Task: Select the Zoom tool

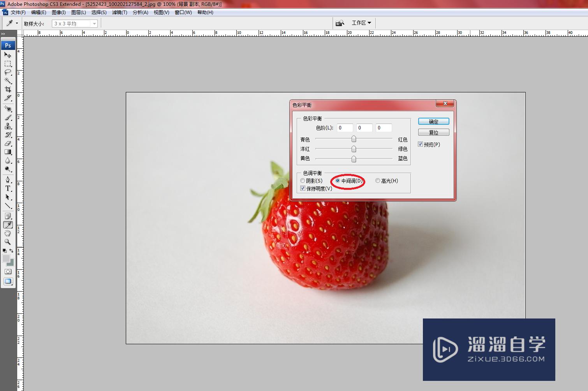Action: point(8,242)
